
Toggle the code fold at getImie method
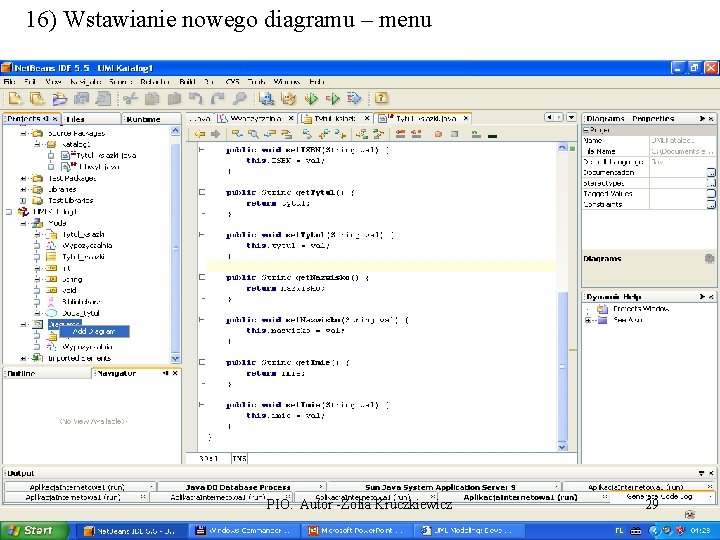tap(201, 362)
